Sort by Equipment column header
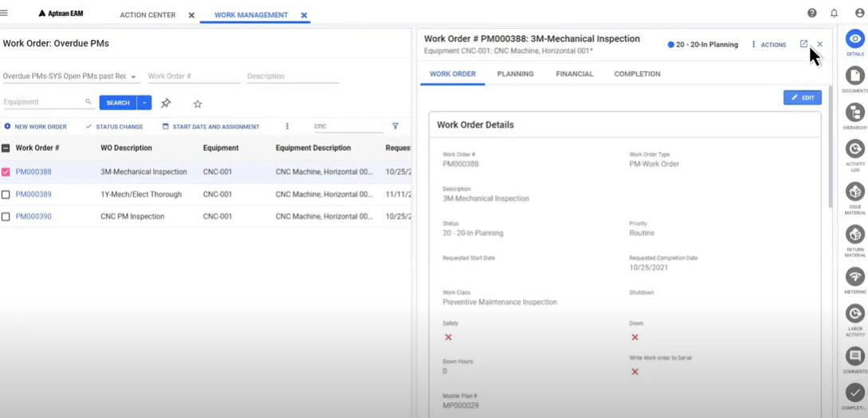Screen dimensions: 868x418 click(221, 148)
